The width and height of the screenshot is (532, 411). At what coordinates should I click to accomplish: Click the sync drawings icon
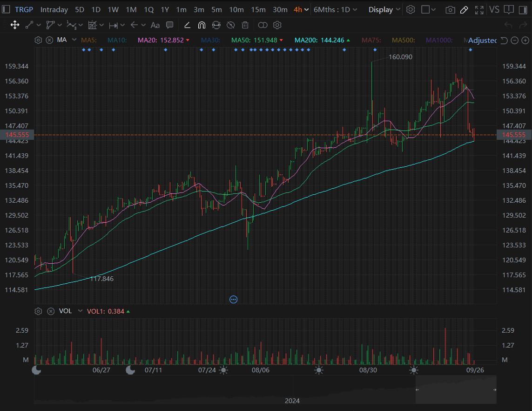[x=216, y=25]
